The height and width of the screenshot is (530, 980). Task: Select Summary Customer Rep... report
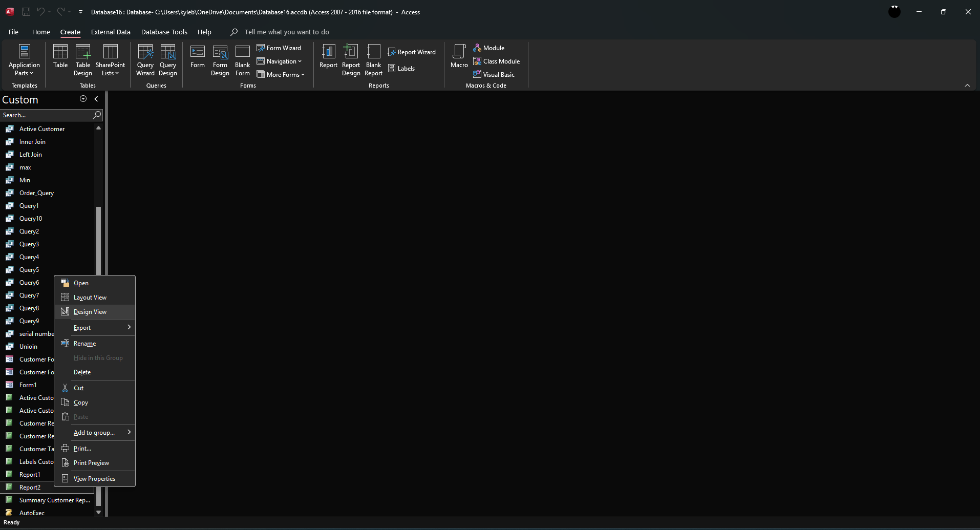47,500
